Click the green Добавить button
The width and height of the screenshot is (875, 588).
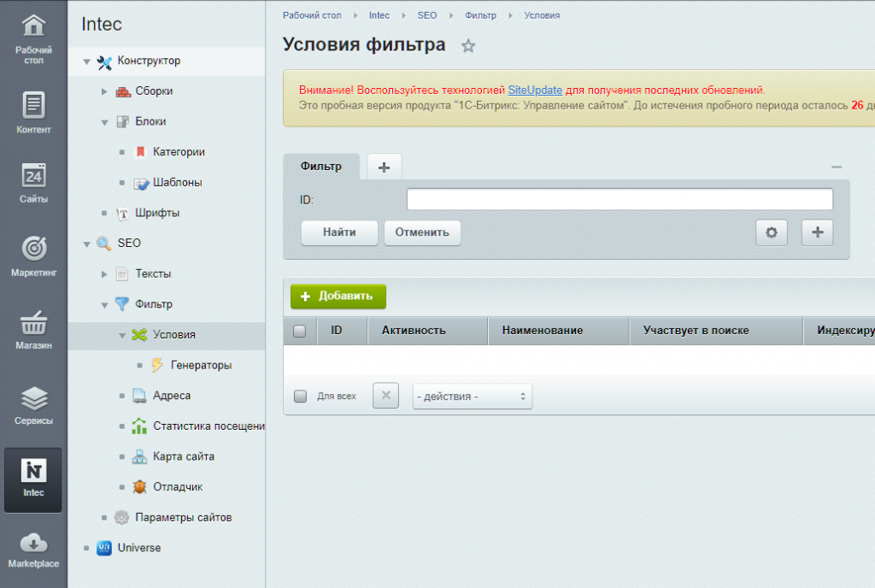tap(338, 297)
